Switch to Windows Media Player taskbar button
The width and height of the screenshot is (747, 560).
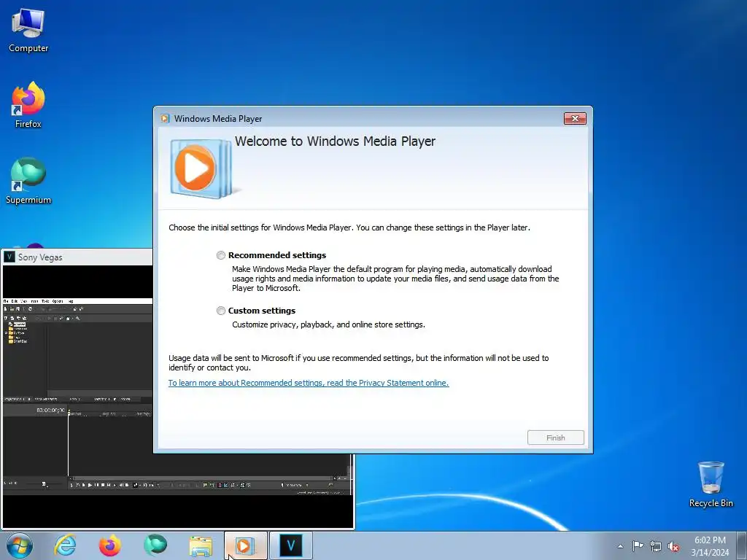click(245, 545)
